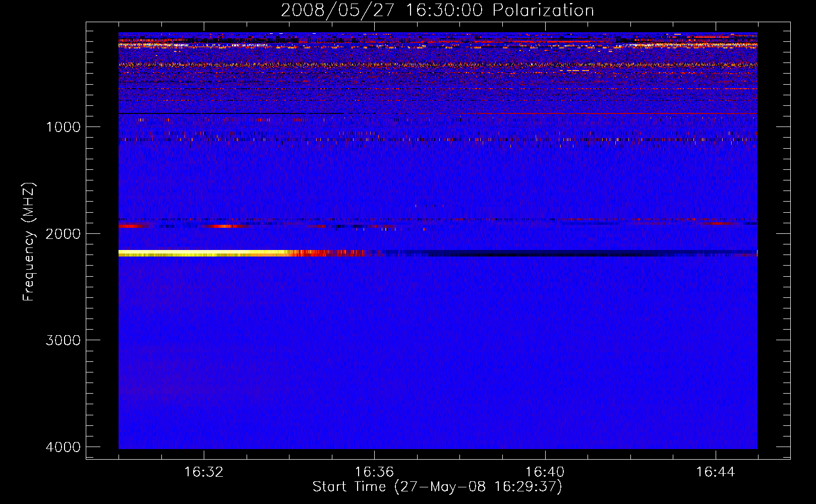Image resolution: width=816 pixels, height=504 pixels.
Task: Click the 16:32 time tick label
Action: pyautogui.click(x=204, y=472)
